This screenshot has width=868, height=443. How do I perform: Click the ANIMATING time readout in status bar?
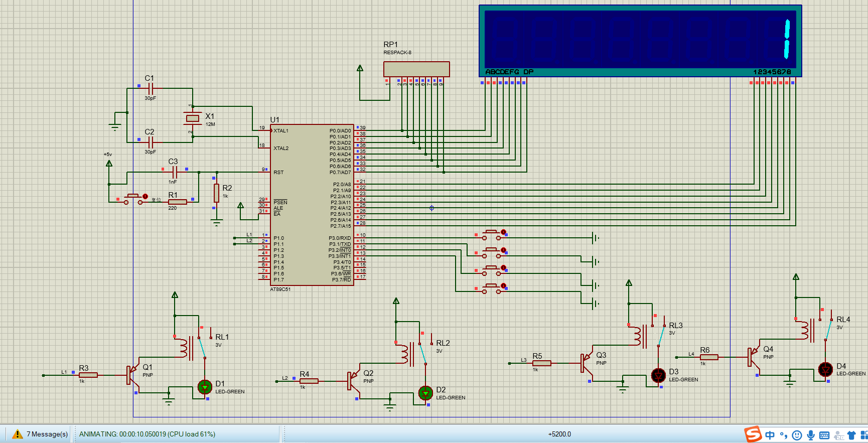pyautogui.click(x=147, y=434)
